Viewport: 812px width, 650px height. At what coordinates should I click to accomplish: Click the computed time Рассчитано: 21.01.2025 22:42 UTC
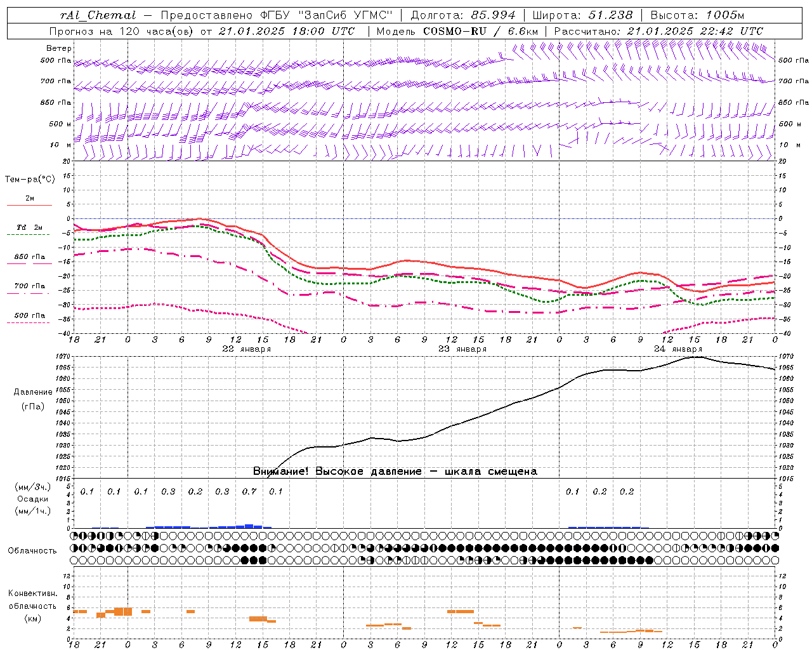point(659,31)
